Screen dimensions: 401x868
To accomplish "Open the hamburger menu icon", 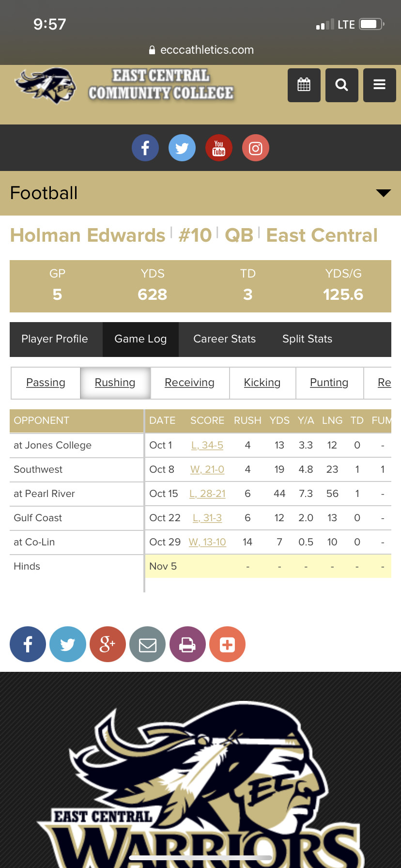I will pos(379,85).
